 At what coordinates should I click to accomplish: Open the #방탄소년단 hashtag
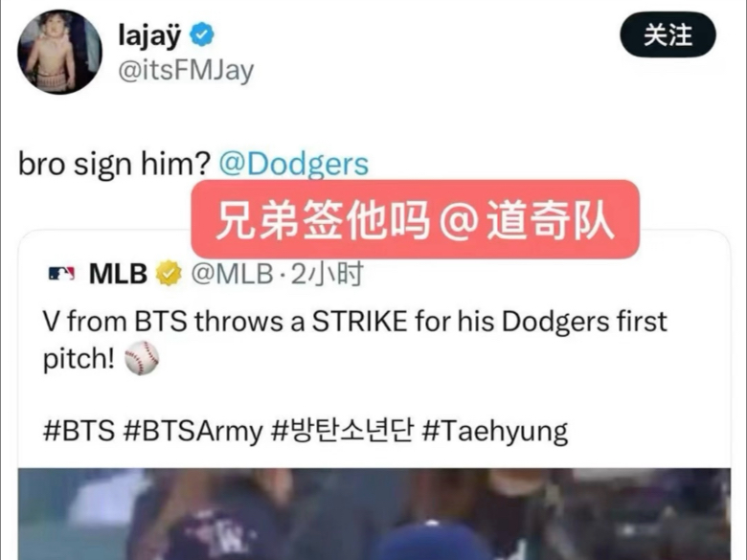342,431
